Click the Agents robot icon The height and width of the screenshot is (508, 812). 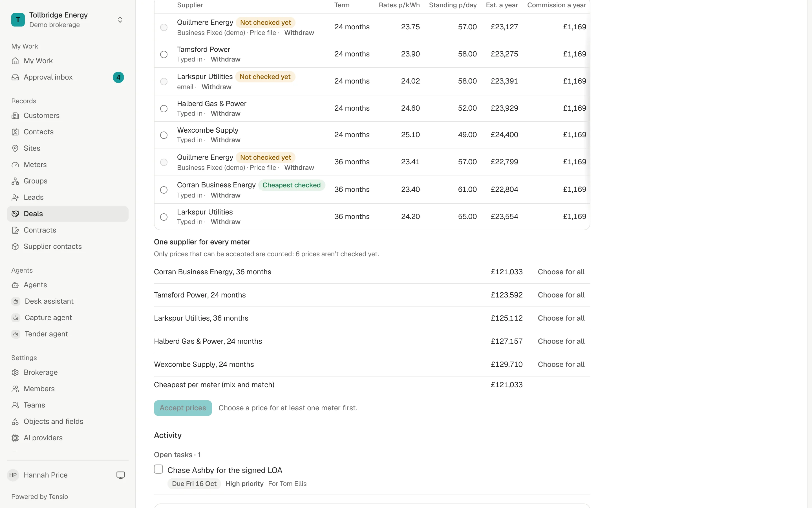(x=15, y=285)
